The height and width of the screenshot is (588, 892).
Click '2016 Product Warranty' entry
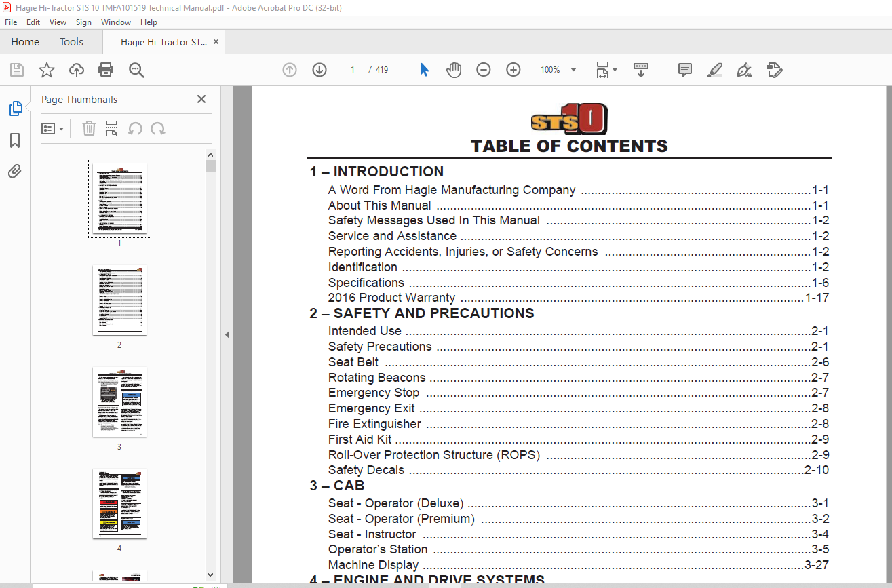[x=391, y=298]
